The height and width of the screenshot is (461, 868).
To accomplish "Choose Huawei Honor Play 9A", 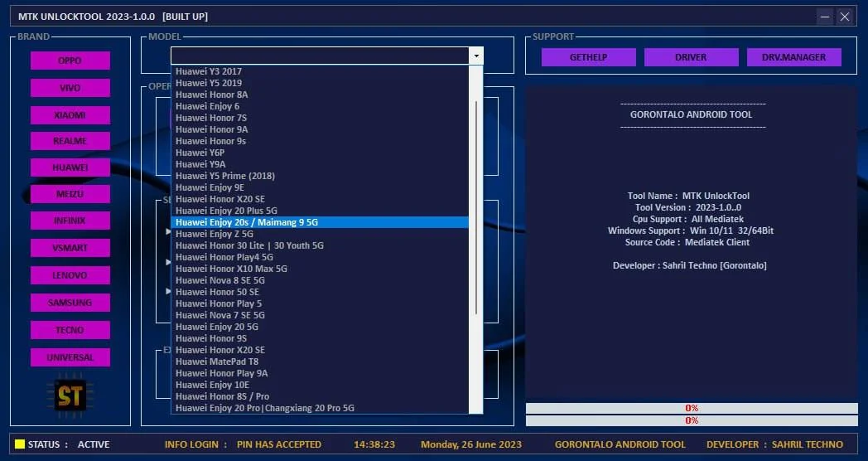I will point(320,373).
